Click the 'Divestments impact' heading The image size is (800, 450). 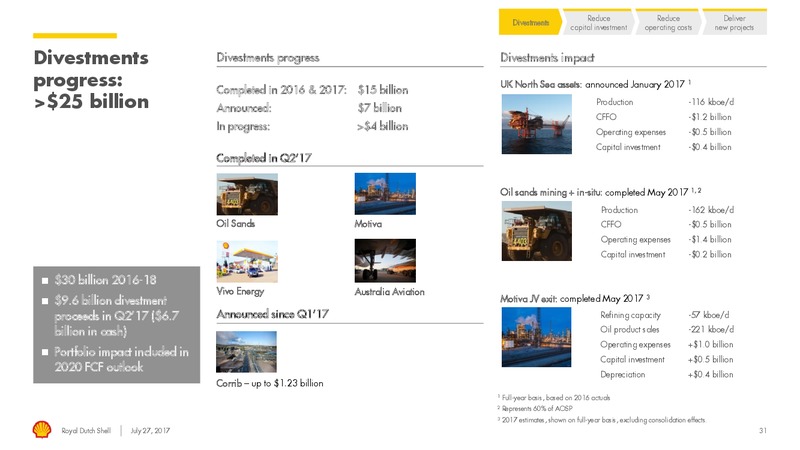(x=547, y=57)
